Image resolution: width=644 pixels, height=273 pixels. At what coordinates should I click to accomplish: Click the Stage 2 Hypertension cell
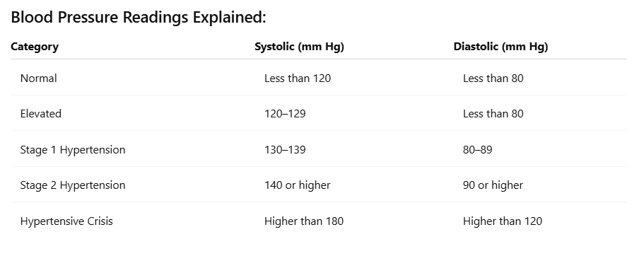coord(73,185)
